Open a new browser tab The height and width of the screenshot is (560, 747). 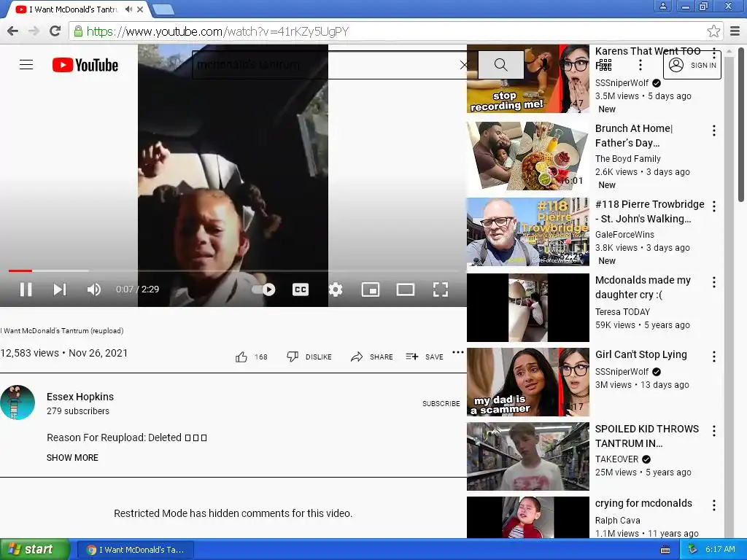163,9
